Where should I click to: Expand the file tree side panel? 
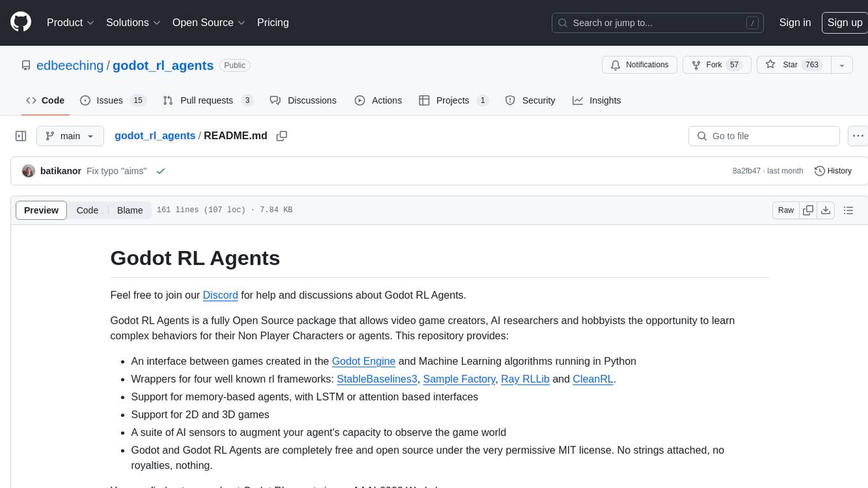point(20,136)
